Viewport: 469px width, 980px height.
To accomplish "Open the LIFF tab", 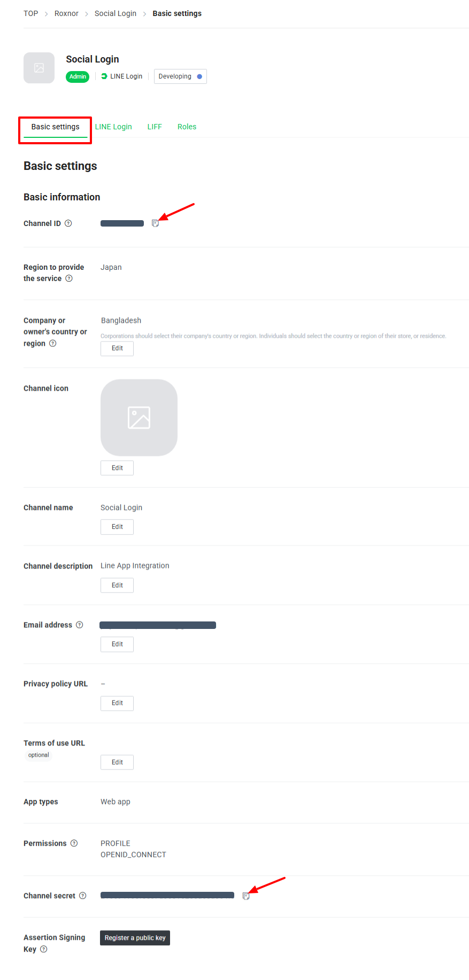I will [x=155, y=127].
